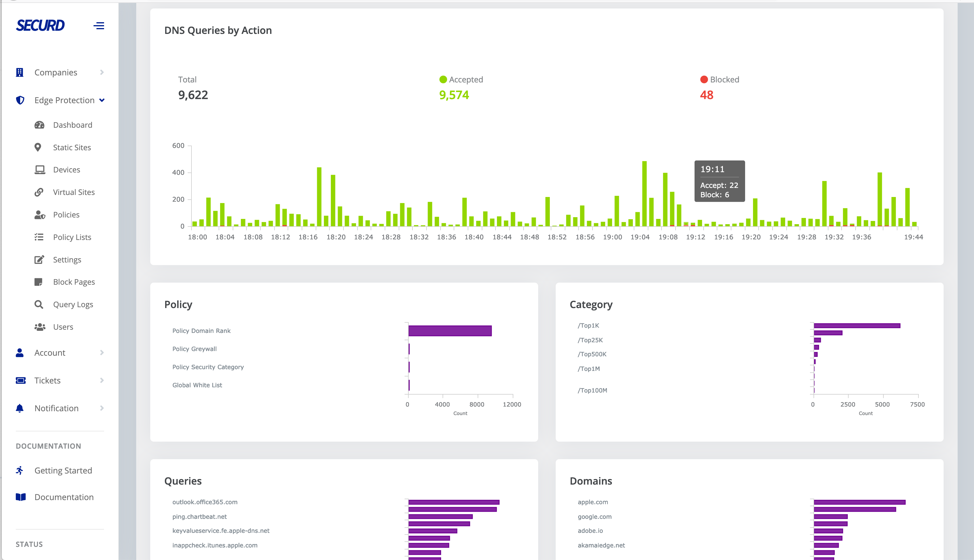Image resolution: width=974 pixels, height=560 pixels.
Task: Open the Getting Started link
Action: (x=63, y=470)
